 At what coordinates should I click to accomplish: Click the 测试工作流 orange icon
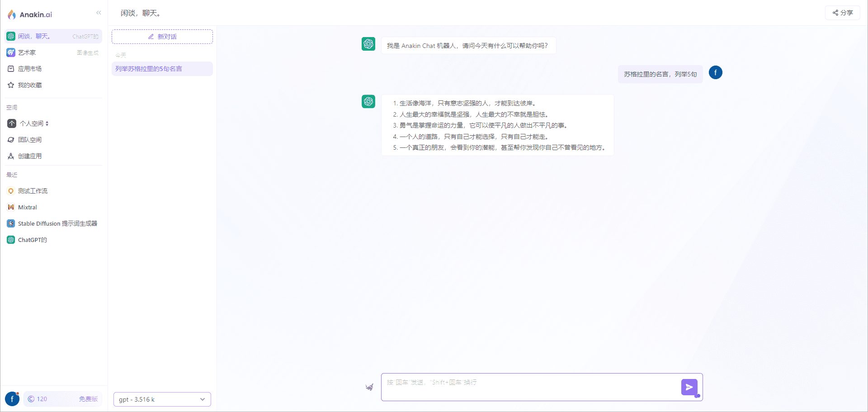pyautogui.click(x=11, y=191)
